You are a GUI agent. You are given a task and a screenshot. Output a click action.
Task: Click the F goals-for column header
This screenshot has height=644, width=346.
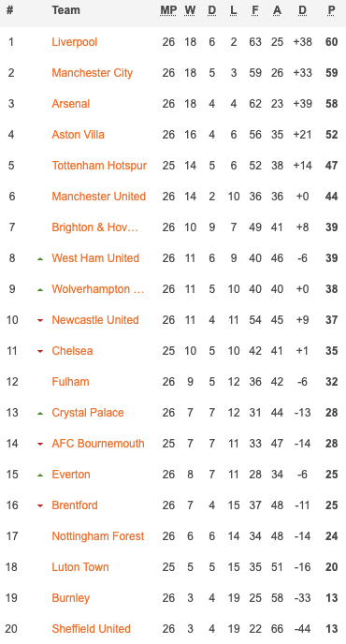(255, 10)
